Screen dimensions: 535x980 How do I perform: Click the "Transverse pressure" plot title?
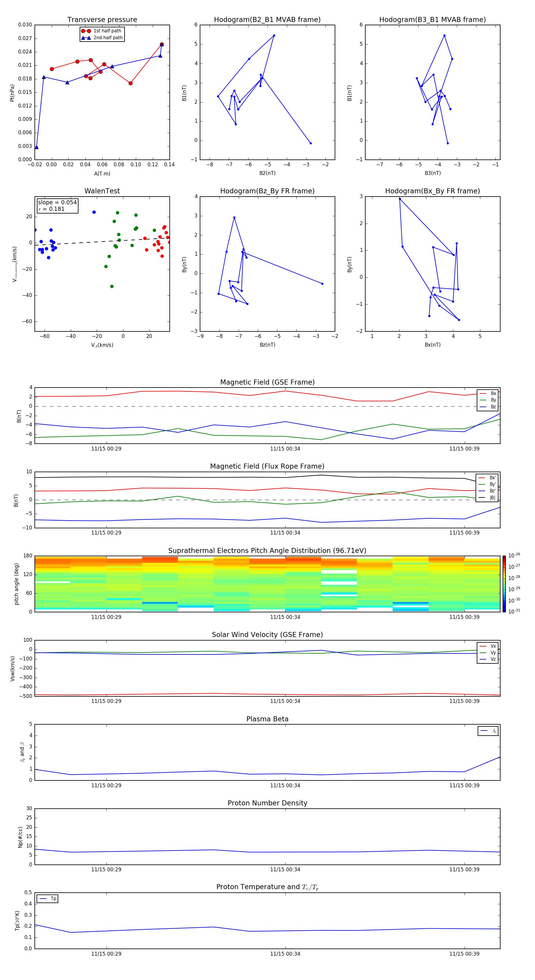102,20
